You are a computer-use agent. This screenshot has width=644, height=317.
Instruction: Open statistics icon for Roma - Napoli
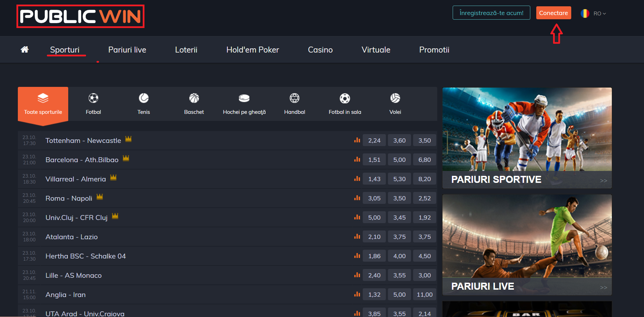click(x=357, y=198)
